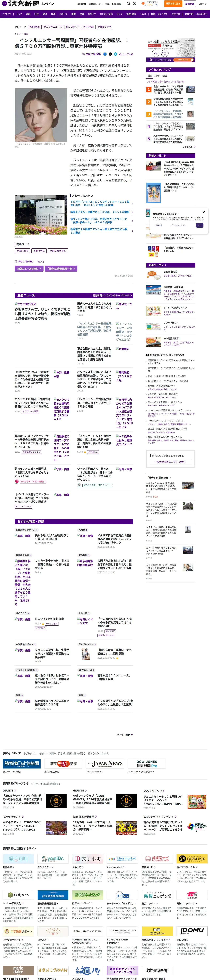
Task: Click the 中央合同庁舎第6号館 building photo
Action: click(41, 215)
